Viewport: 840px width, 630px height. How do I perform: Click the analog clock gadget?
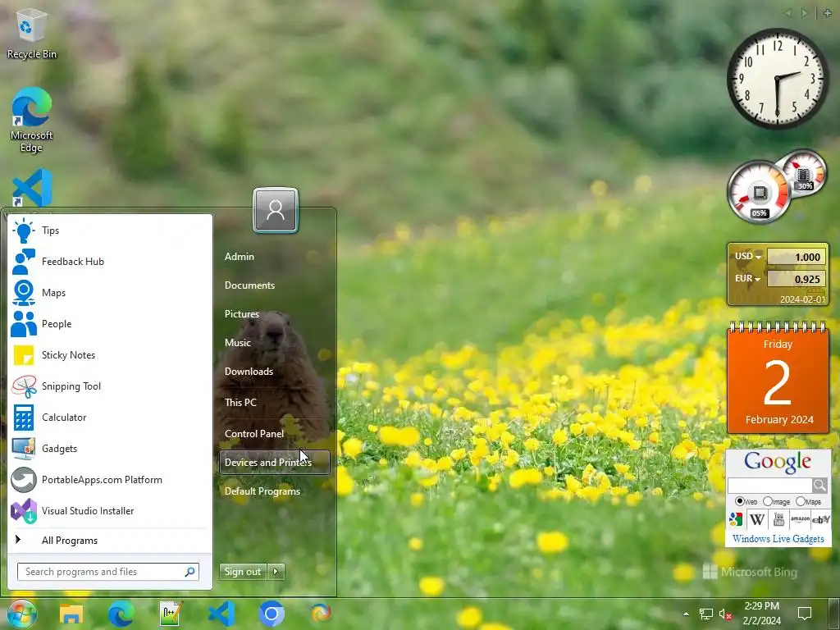pos(778,78)
